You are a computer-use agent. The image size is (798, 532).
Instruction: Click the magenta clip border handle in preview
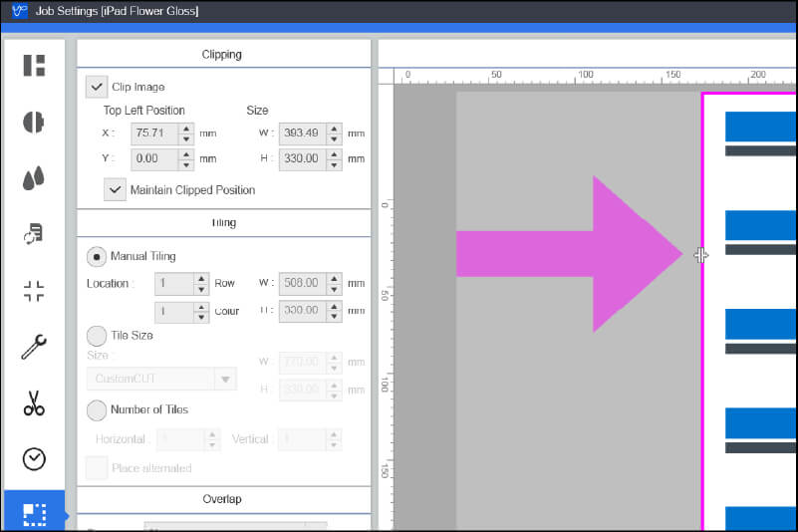[702, 255]
